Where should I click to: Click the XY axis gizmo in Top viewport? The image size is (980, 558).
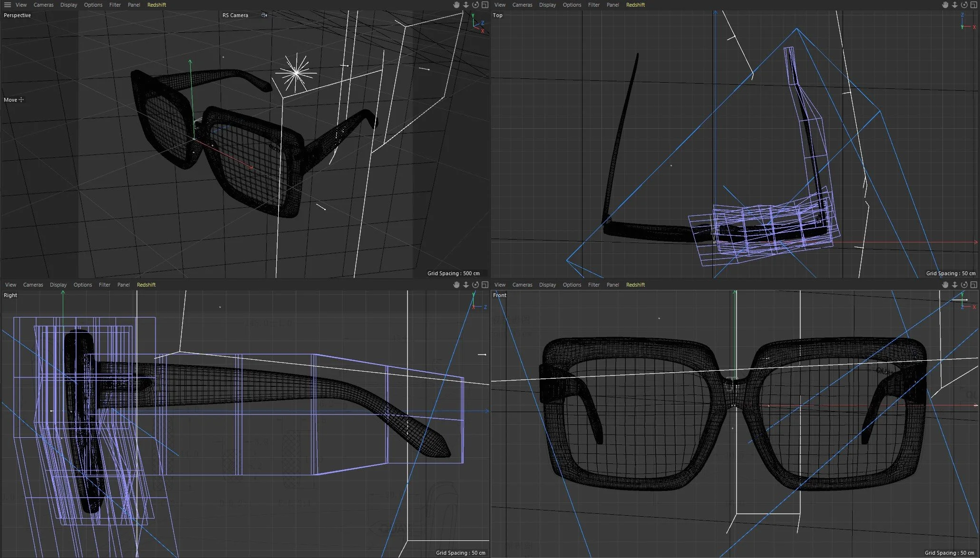(x=968, y=22)
